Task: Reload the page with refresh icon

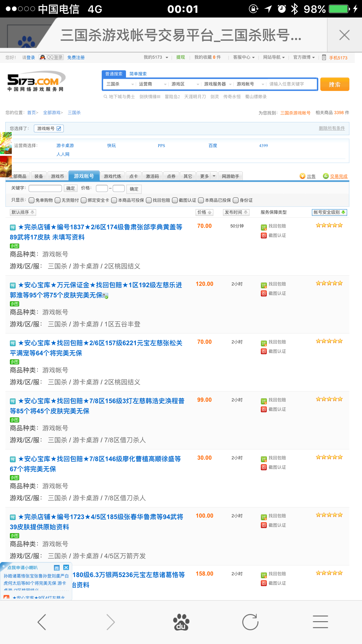Action: pos(250,622)
